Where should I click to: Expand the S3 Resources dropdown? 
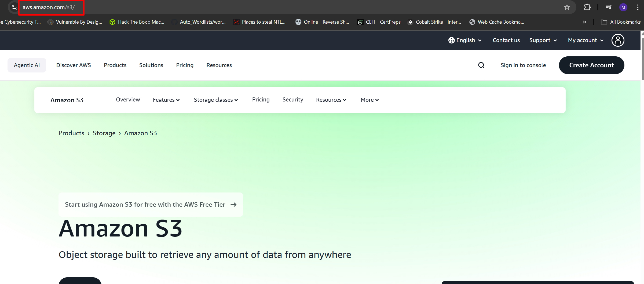[x=331, y=100]
